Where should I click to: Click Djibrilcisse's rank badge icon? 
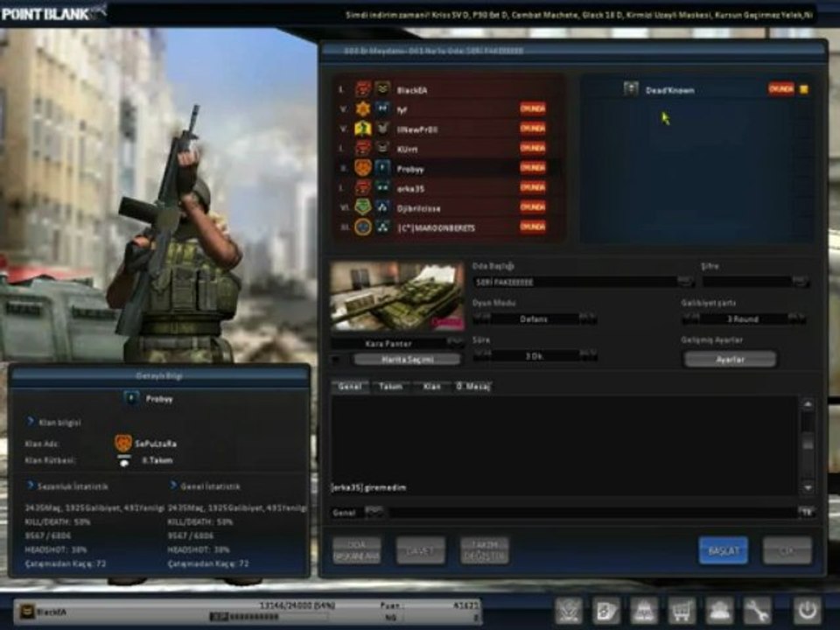point(382,207)
